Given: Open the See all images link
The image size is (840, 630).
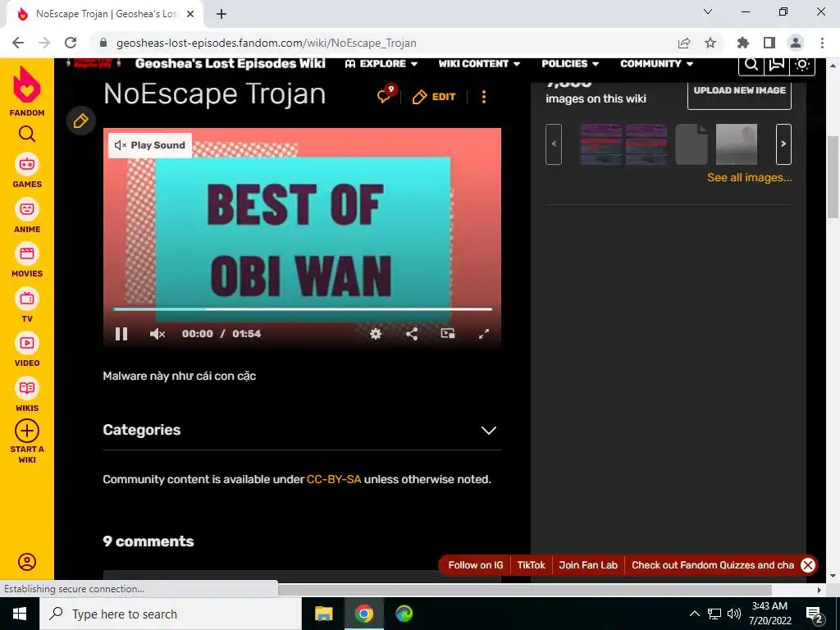Looking at the screenshot, I should tap(750, 177).
